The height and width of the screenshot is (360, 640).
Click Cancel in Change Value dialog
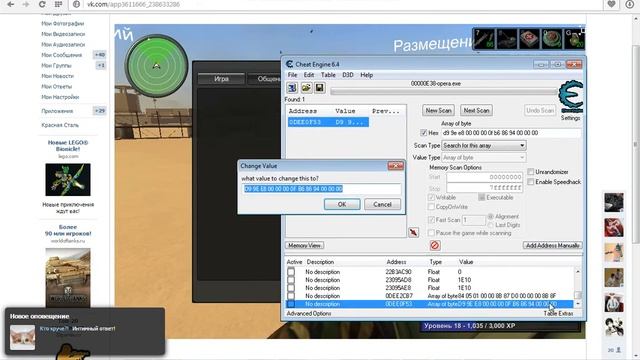[382, 204]
